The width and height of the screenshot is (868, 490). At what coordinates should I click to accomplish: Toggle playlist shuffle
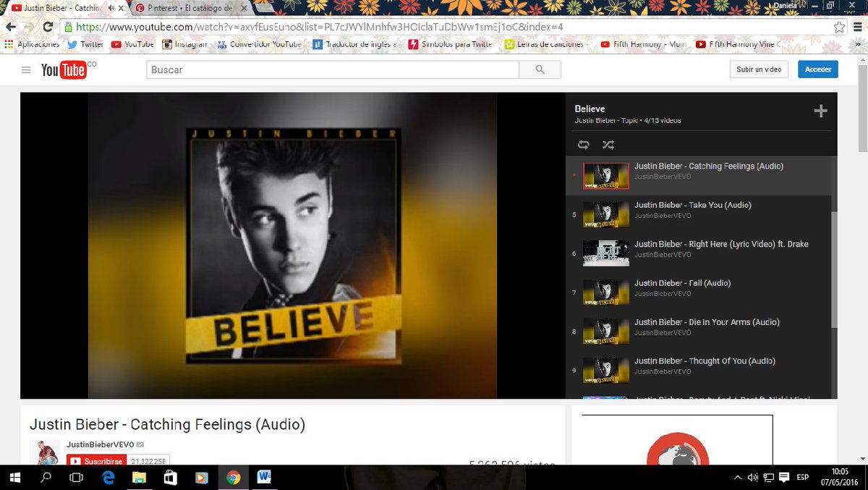[x=608, y=145]
